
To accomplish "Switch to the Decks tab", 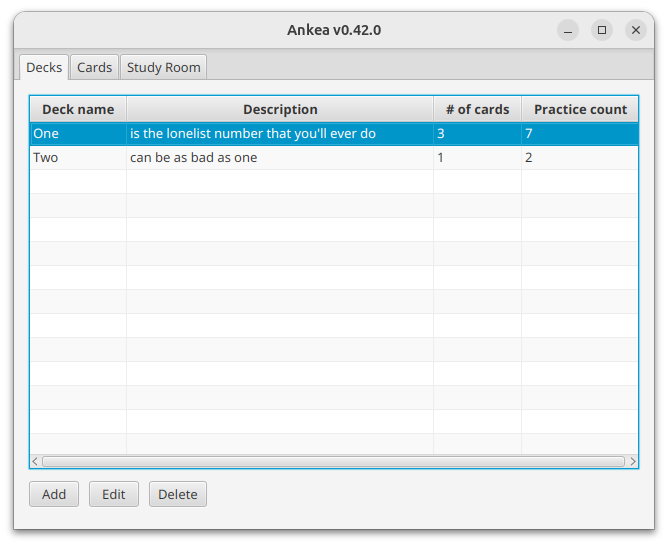I will [44, 68].
